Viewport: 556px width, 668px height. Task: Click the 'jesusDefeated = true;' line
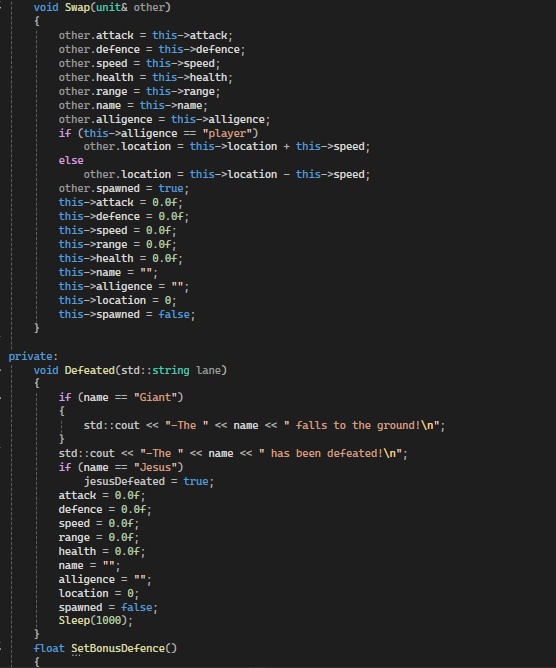[x=149, y=481]
